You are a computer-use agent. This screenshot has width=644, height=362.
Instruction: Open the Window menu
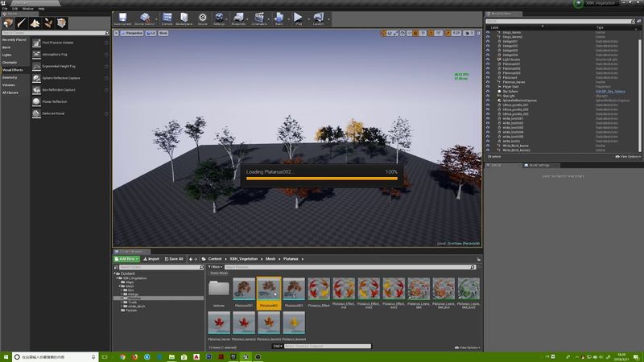(x=28, y=9)
